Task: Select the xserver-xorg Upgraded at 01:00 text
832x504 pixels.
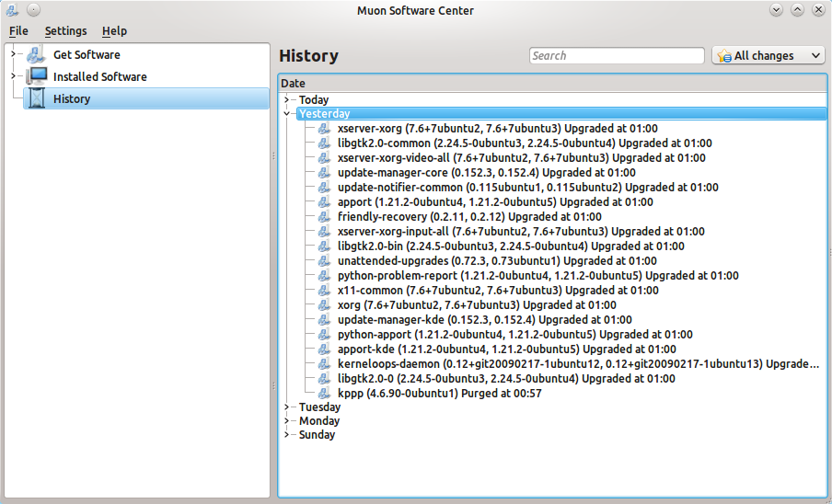Action: click(x=497, y=128)
